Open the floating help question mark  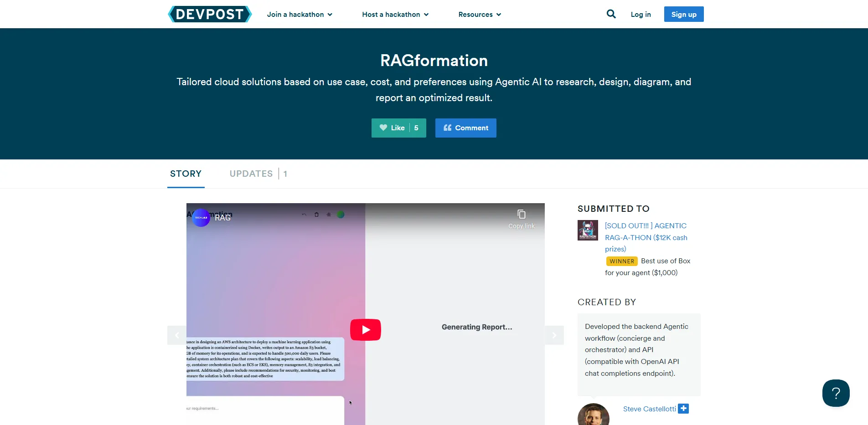[836, 393]
